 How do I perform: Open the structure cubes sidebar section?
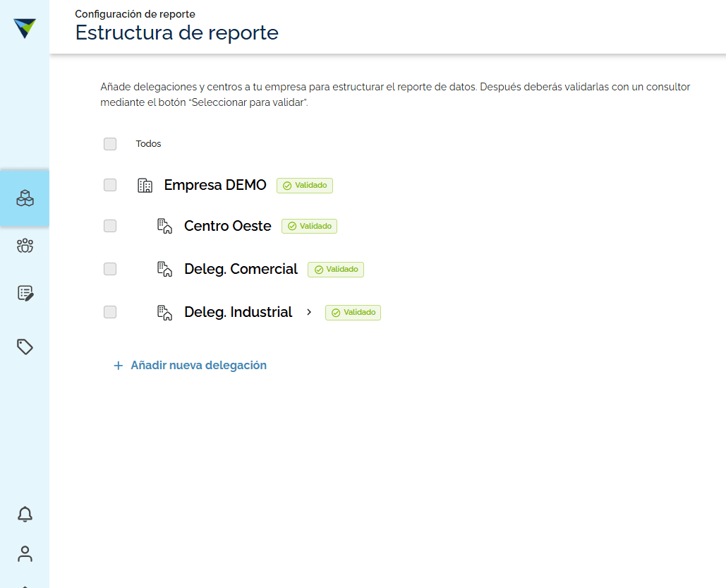point(25,198)
